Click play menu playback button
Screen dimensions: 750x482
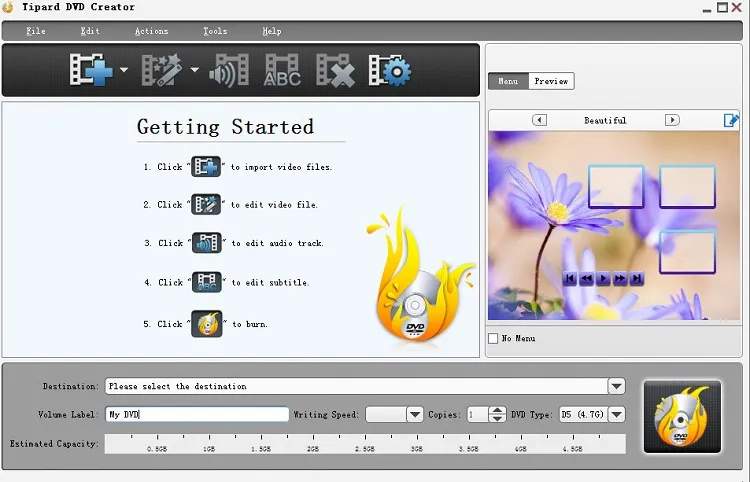tap(603, 278)
